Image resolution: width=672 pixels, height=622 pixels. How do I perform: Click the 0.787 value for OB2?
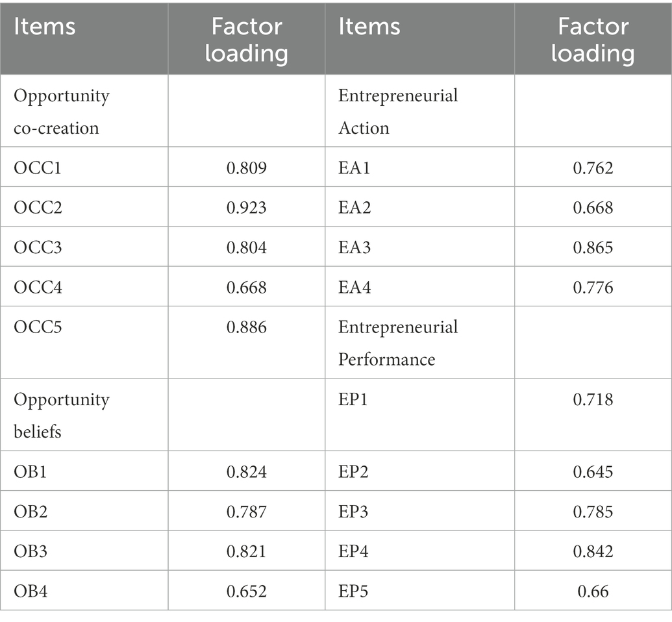coord(247,512)
